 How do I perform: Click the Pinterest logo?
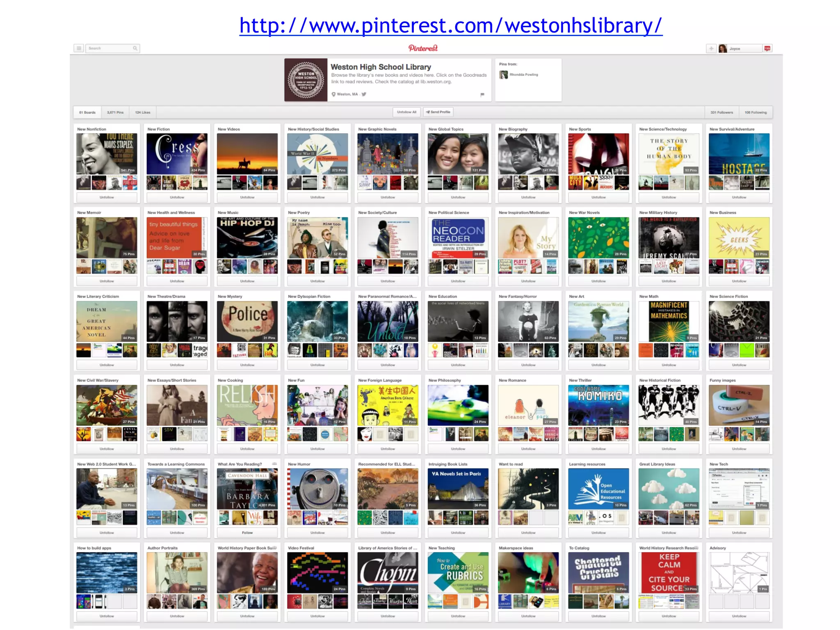423,48
